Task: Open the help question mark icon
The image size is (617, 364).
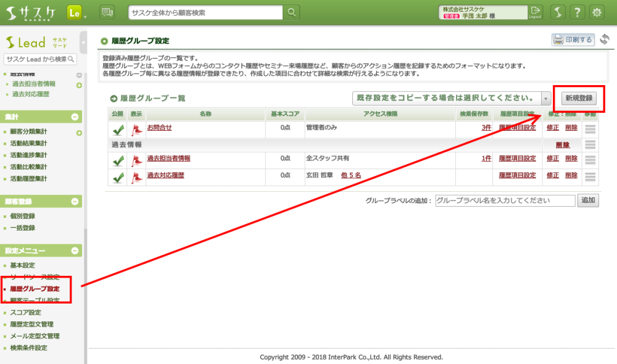Action: coord(577,12)
